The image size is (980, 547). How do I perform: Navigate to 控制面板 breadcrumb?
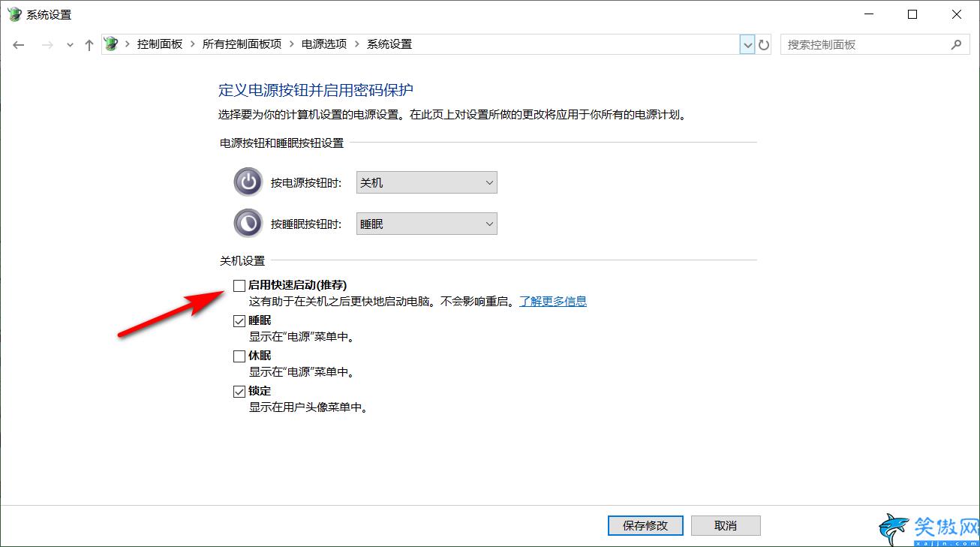160,44
